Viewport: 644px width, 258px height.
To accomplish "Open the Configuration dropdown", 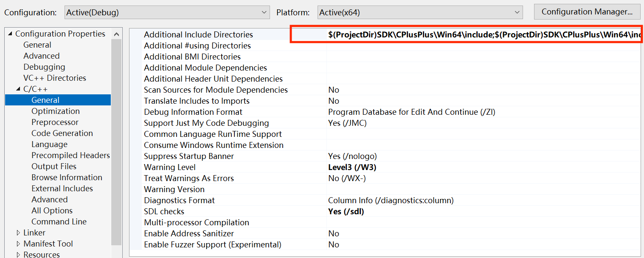I will click(167, 12).
